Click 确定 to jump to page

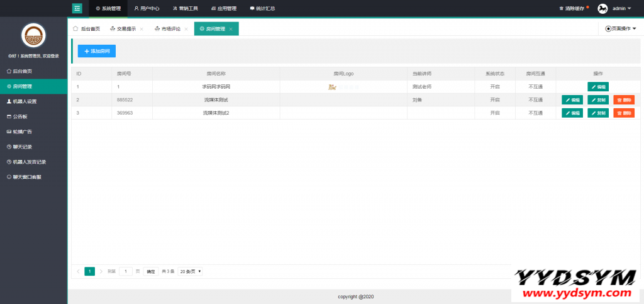click(x=150, y=271)
